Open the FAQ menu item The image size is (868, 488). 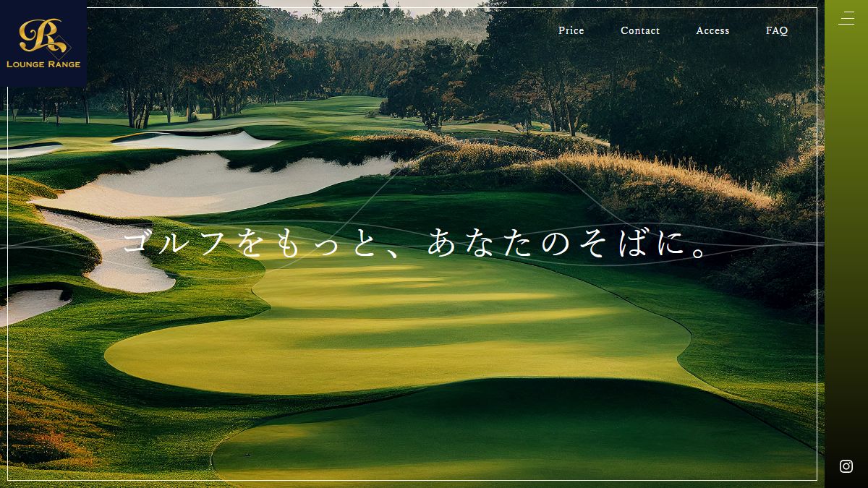[x=777, y=30]
